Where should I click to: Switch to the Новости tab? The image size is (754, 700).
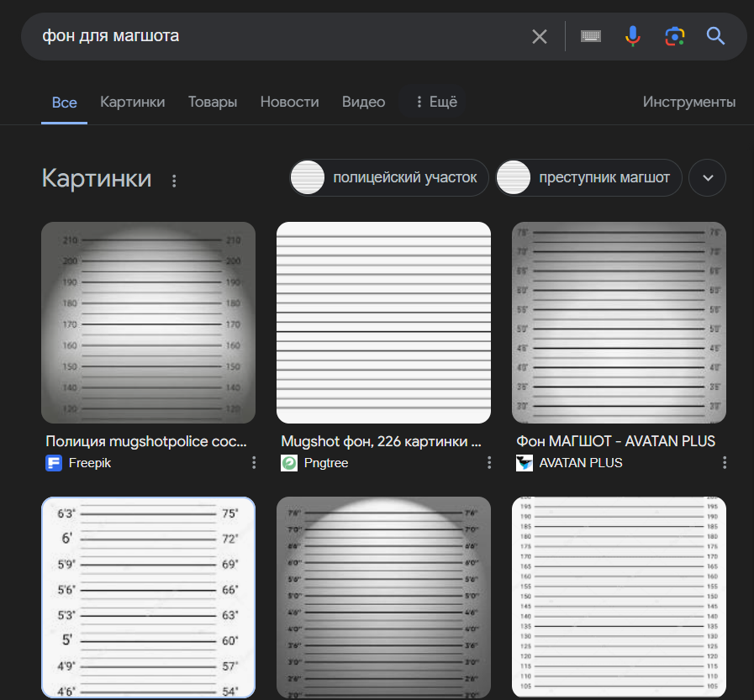pyautogui.click(x=289, y=102)
